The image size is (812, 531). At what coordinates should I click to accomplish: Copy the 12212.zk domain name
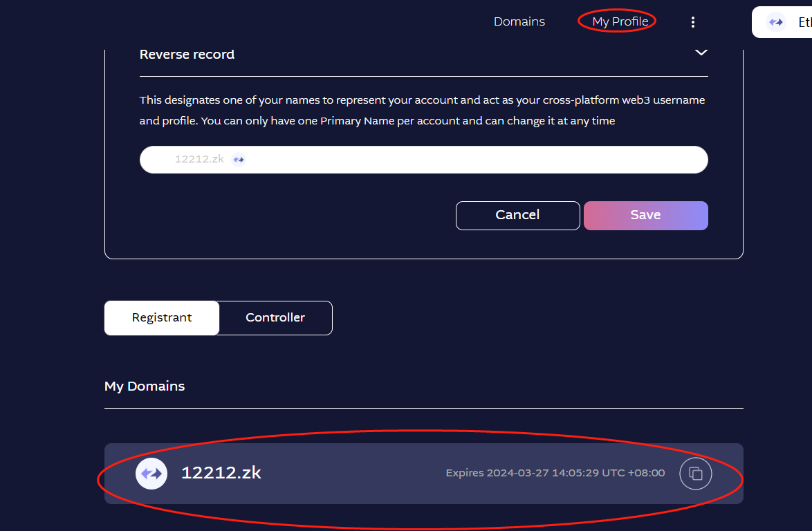pyautogui.click(x=696, y=474)
